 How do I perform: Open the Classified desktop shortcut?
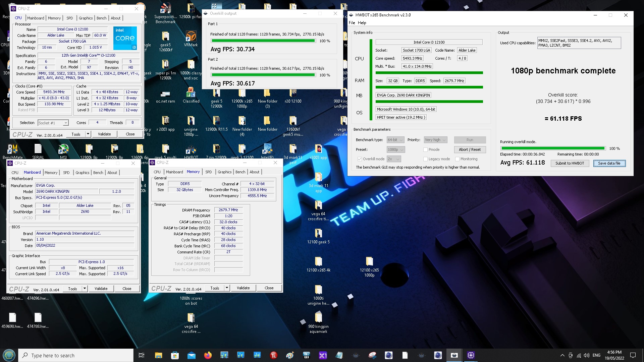click(191, 95)
